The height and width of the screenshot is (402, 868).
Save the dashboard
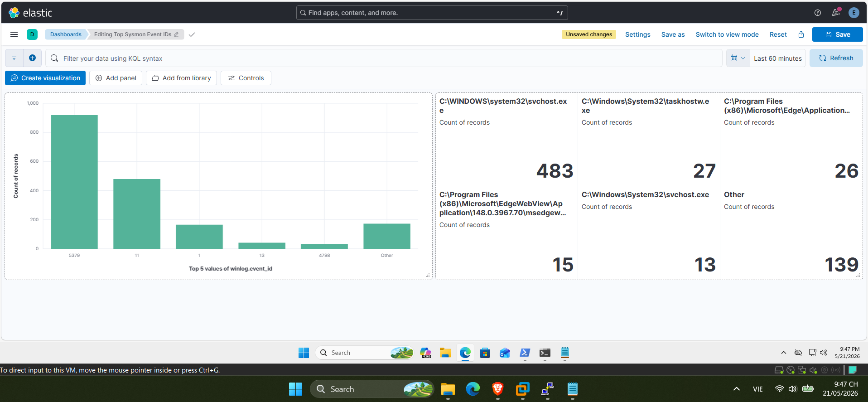[x=837, y=34]
